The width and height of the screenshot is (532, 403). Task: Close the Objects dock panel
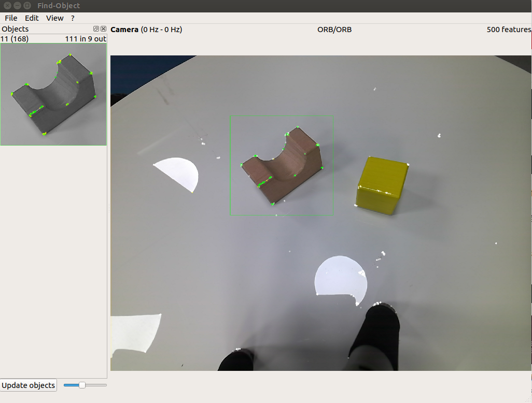(x=104, y=29)
